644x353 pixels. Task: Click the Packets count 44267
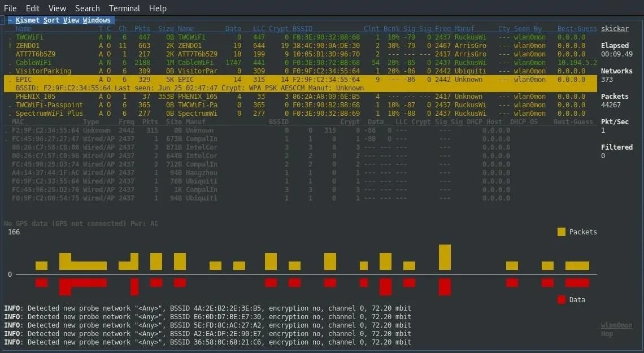click(x=611, y=105)
